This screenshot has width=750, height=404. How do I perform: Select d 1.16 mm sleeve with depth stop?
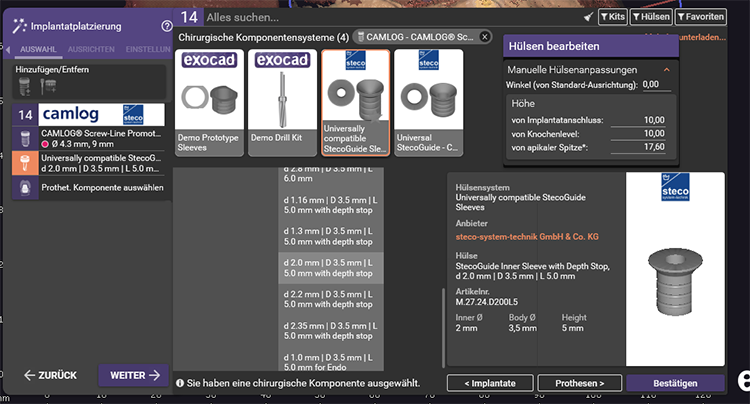click(x=331, y=205)
